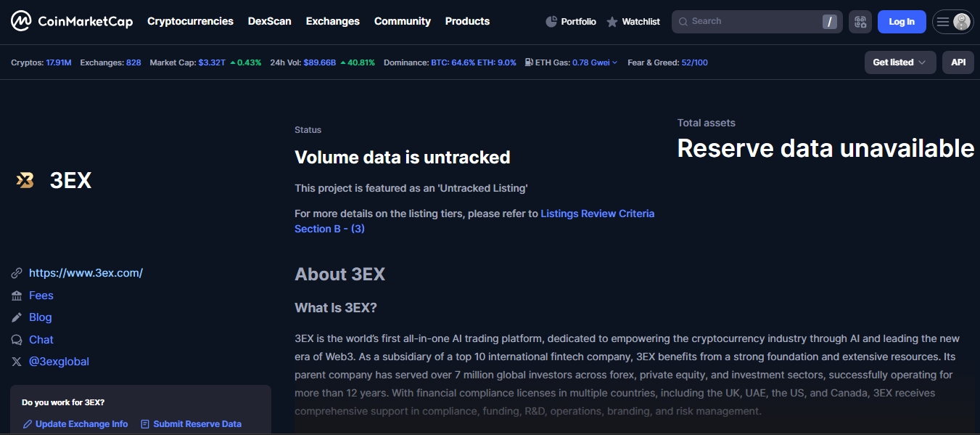Click the 3EX exchange name title
Viewport: 980px width, 435px height.
[70, 181]
